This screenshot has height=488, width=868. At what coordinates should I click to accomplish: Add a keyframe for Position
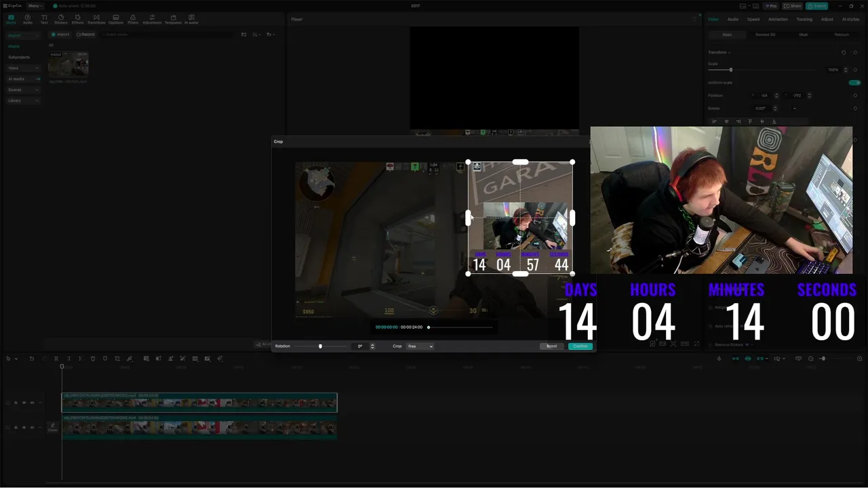(855, 96)
